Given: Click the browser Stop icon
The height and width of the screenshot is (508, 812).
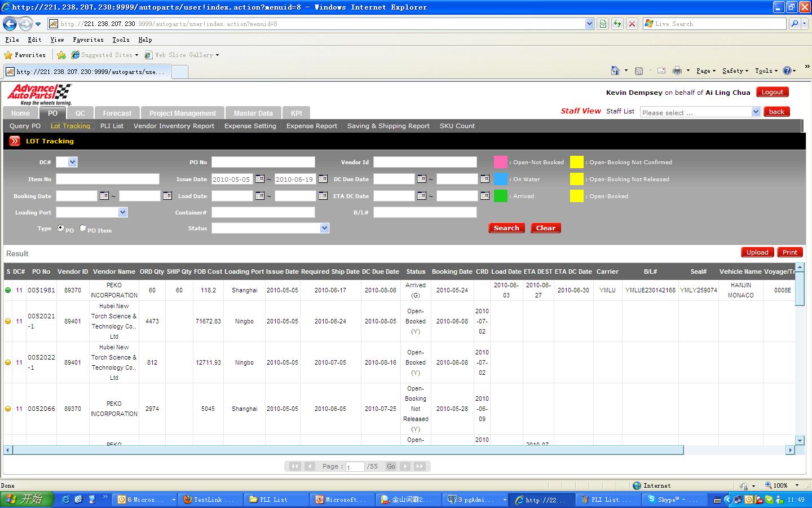Looking at the screenshot, I should point(632,24).
